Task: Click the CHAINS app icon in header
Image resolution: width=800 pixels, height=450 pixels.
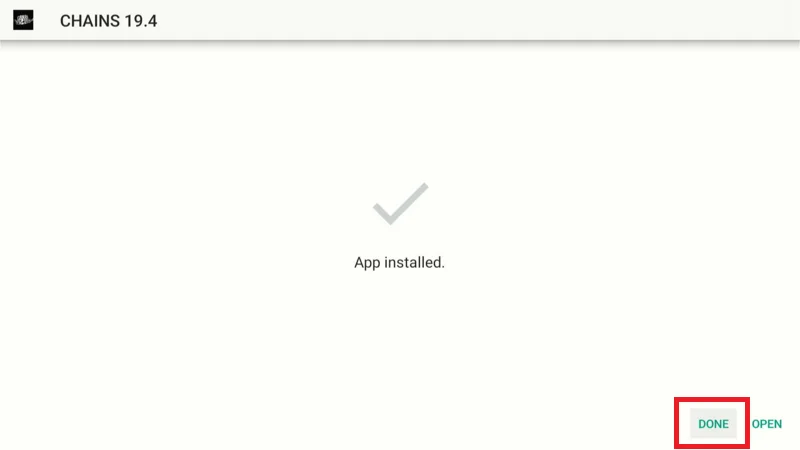Action: pos(23,20)
